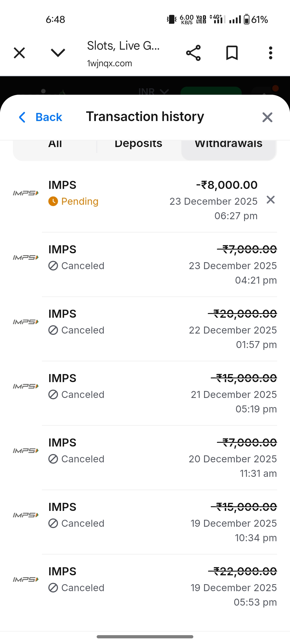Viewport: 290px width, 644px height.
Task: Expand the browser tab chevron dropdown
Action: click(x=58, y=53)
